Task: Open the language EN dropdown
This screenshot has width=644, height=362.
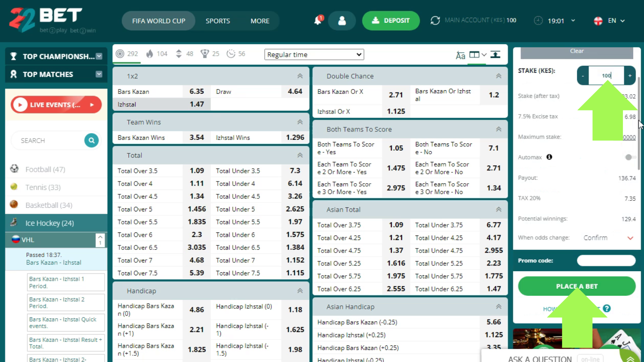Action: click(x=609, y=21)
